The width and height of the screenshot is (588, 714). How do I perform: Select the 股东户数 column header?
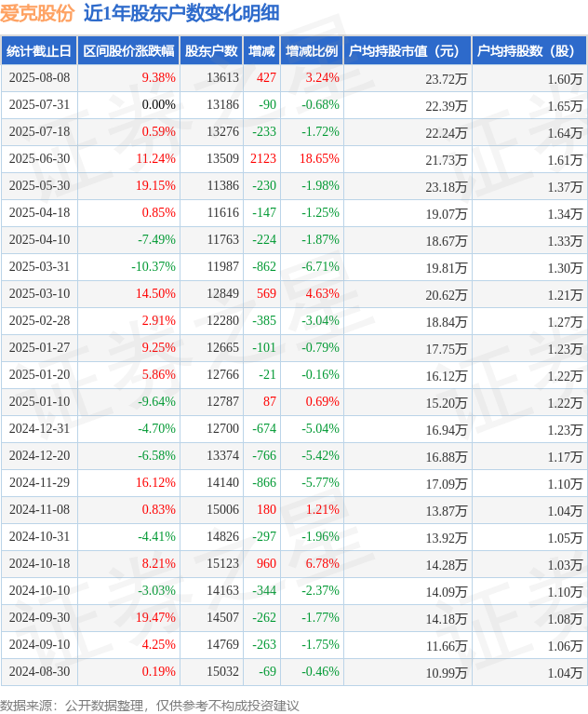pos(211,51)
